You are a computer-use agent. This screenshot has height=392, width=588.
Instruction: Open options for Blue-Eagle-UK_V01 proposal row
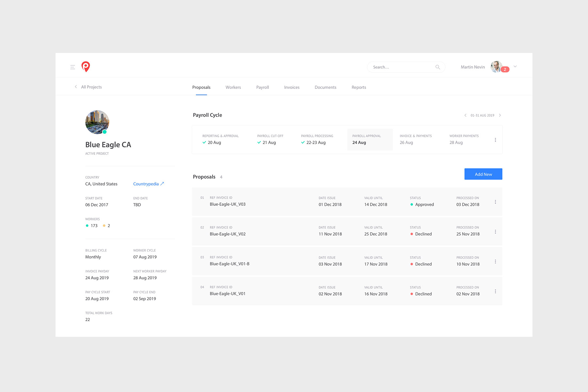pos(496,291)
